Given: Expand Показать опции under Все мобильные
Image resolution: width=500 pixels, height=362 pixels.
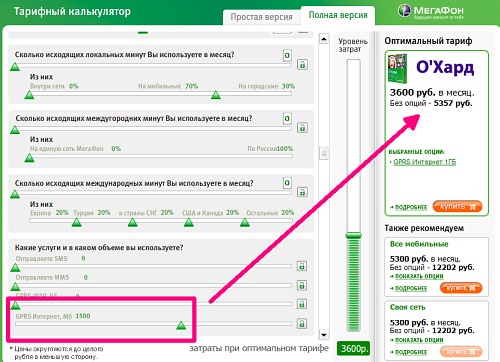Looking at the screenshot, I should [419, 276].
